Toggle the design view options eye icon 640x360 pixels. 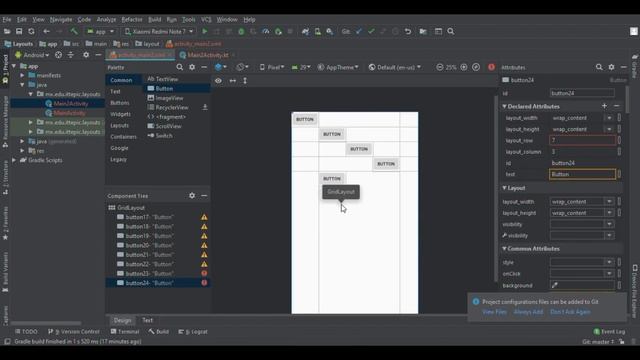[x=219, y=81]
